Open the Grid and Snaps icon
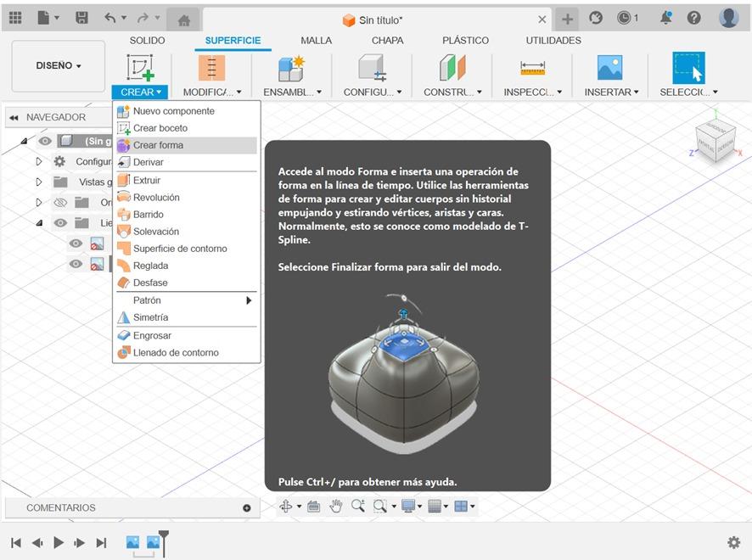The height and width of the screenshot is (560, 752). 434,506
